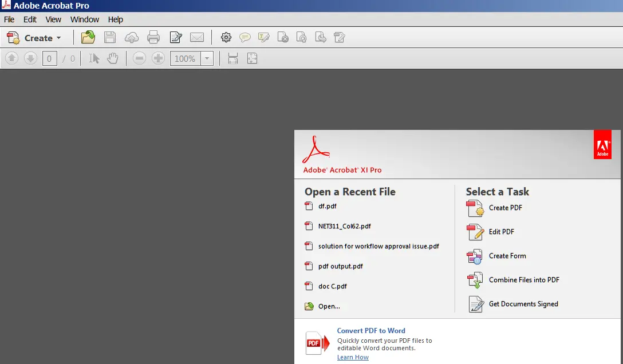This screenshot has width=623, height=364.
Task: Open the zoom level dropdown arrow
Action: (207, 59)
